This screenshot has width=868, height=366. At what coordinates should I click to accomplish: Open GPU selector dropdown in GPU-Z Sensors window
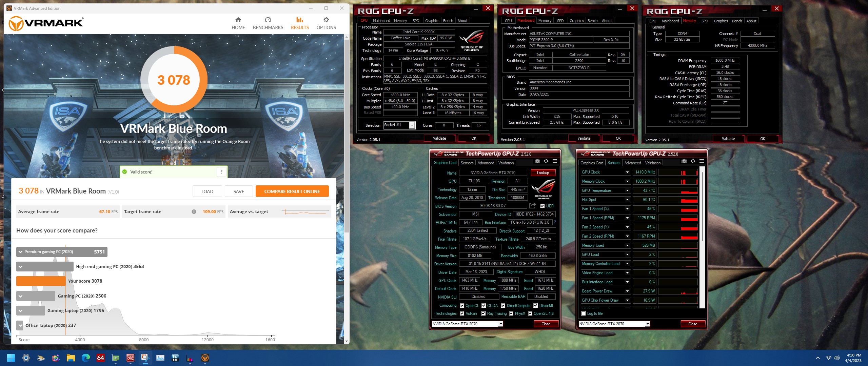coord(648,324)
